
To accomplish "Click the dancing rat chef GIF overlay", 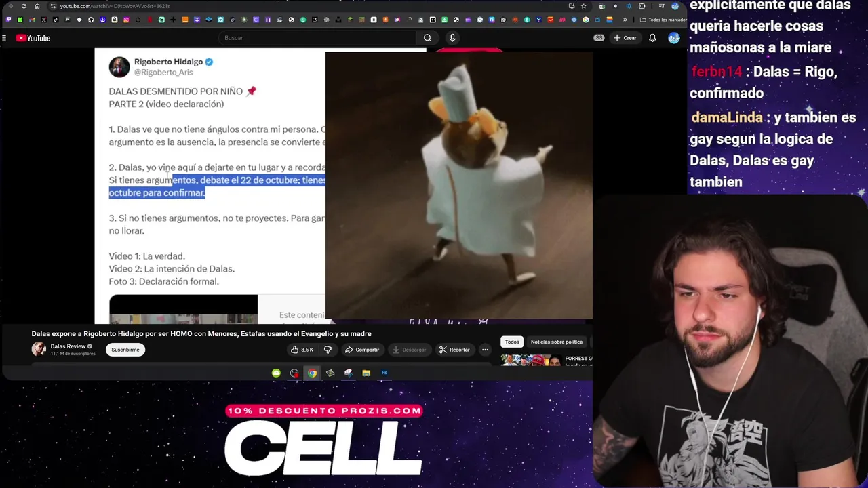I will click(x=459, y=185).
